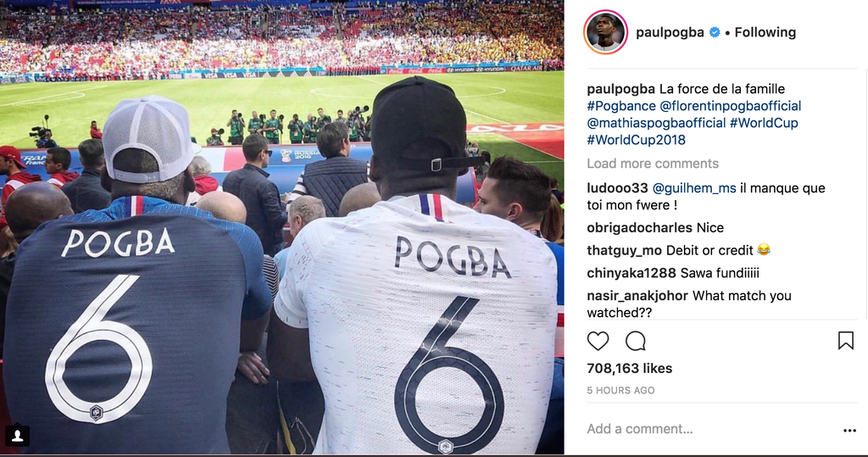The width and height of the screenshot is (868, 457).
Task: Open the paulpogba username in header
Action: tap(670, 32)
